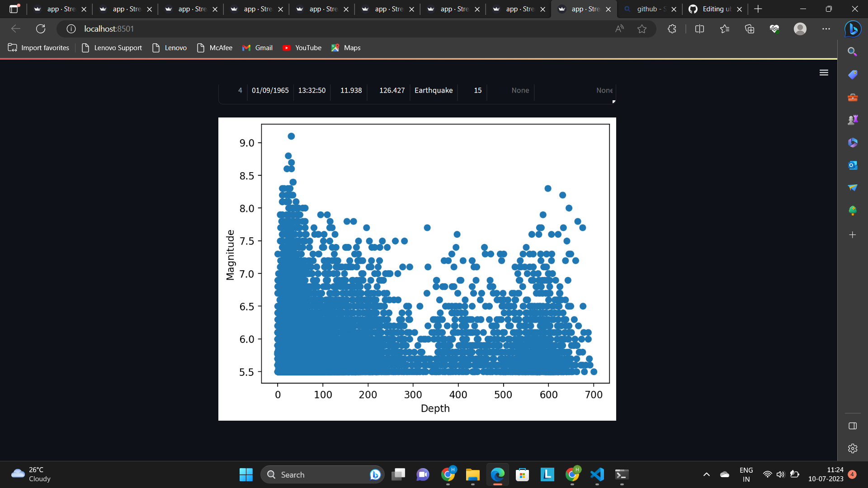Open the Favorites list icon
Image resolution: width=868 pixels, height=488 pixels.
coord(725,29)
